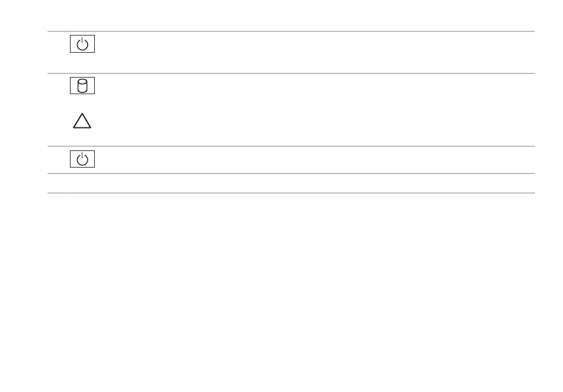Click the empty bottom table row
Image resolution: width=563 pixels, height=392 pixels.
(x=291, y=183)
